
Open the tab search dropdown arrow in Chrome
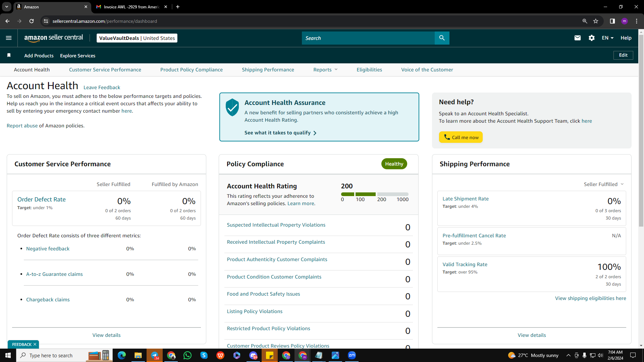[6, 7]
